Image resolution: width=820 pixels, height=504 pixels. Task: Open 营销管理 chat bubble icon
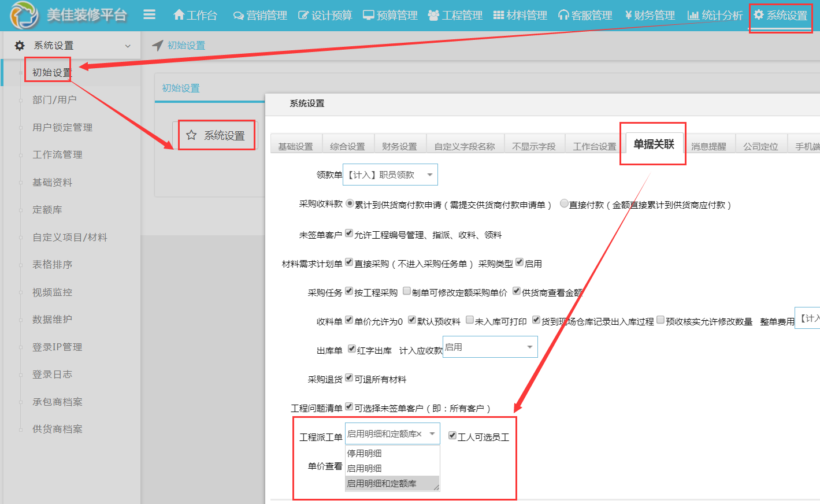coord(238,16)
